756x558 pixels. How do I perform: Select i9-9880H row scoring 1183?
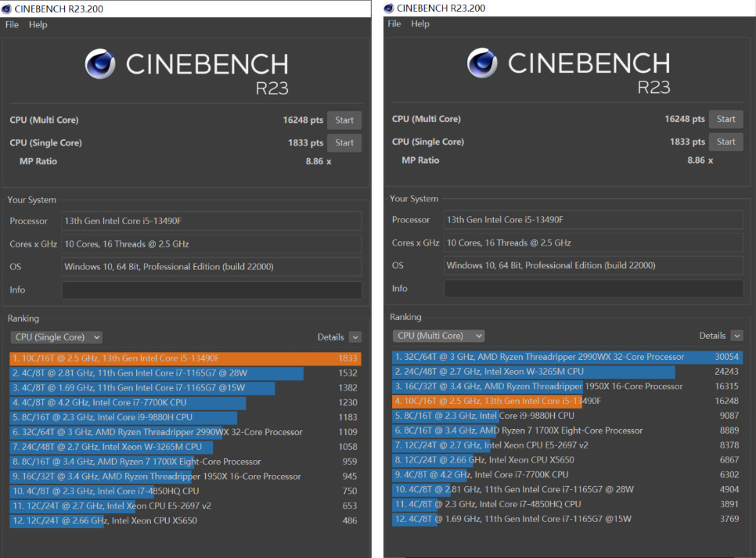pyautogui.click(x=185, y=417)
